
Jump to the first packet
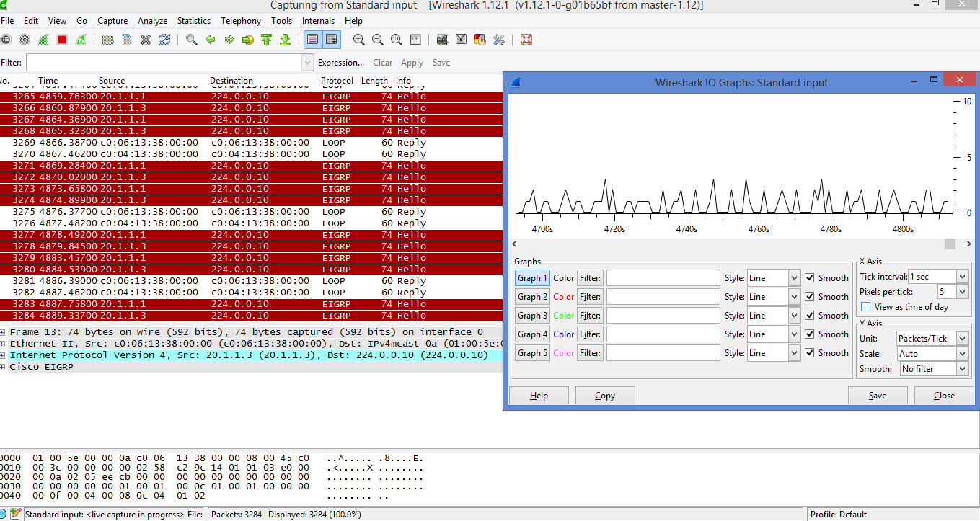coord(267,40)
